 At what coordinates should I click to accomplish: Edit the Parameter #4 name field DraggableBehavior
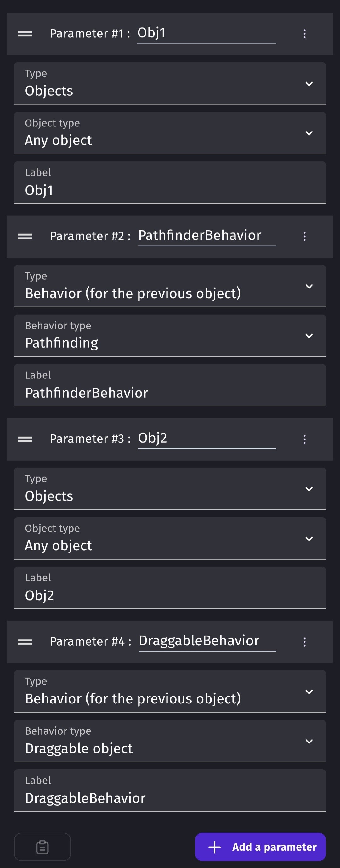207,641
